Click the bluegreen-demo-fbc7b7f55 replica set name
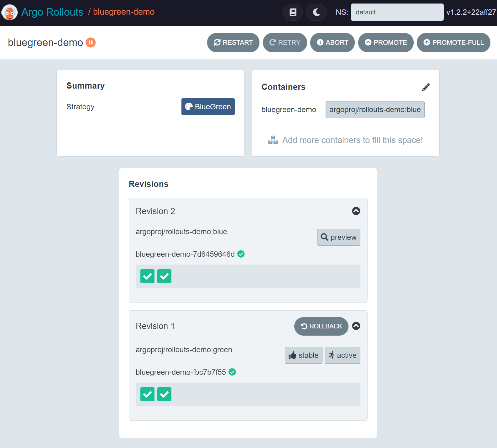 click(181, 372)
